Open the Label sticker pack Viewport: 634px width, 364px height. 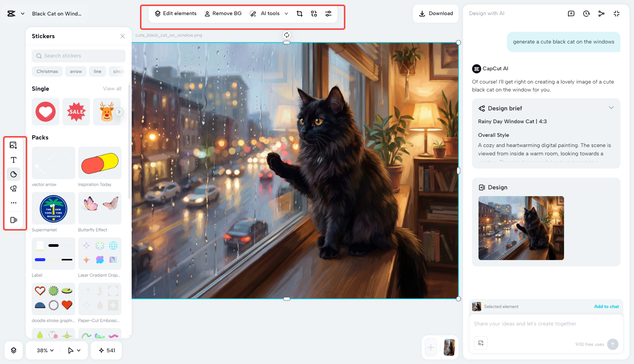[53, 254]
